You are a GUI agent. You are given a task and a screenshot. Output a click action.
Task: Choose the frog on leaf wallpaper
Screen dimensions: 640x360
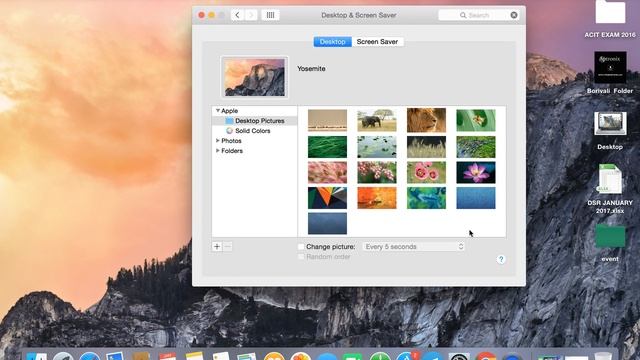click(476, 120)
